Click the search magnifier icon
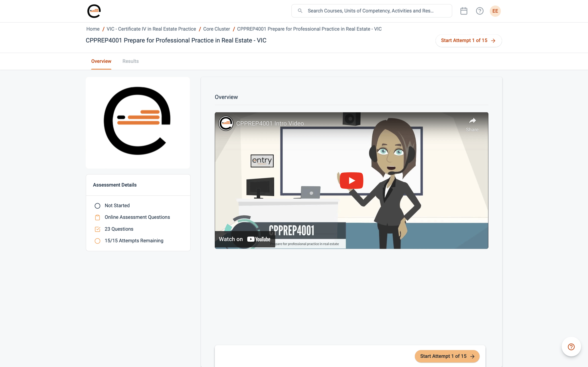The height and width of the screenshot is (367, 588). click(x=300, y=11)
